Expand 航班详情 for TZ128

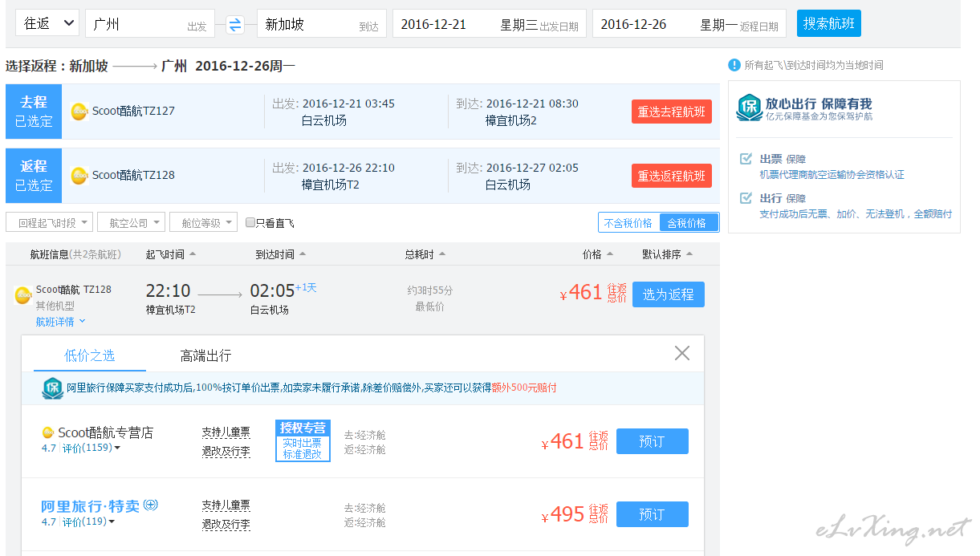(60, 322)
